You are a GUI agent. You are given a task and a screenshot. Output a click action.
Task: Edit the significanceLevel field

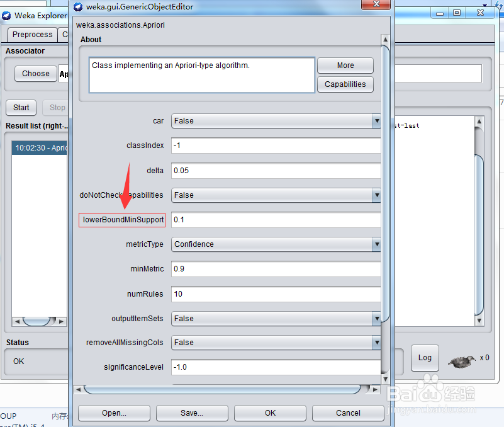click(x=276, y=367)
